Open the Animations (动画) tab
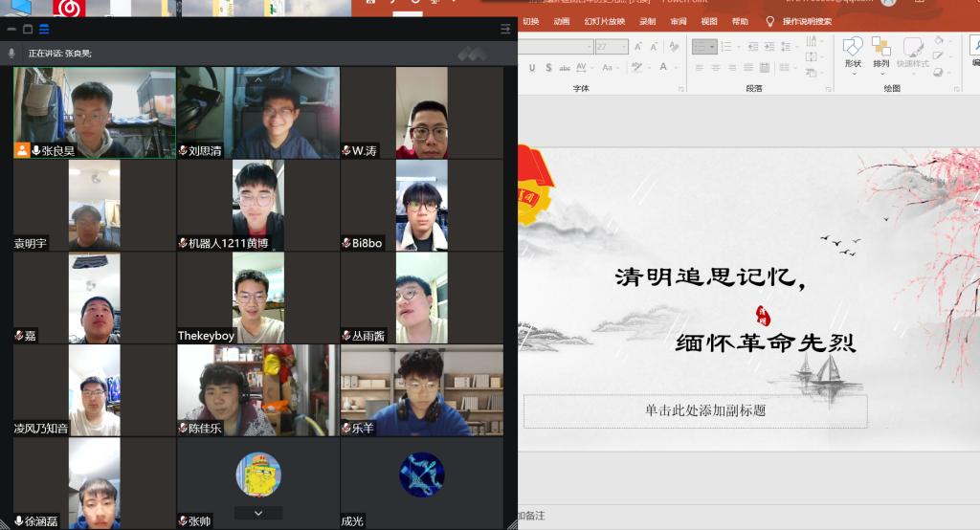Image resolution: width=980 pixels, height=530 pixels. (x=562, y=21)
